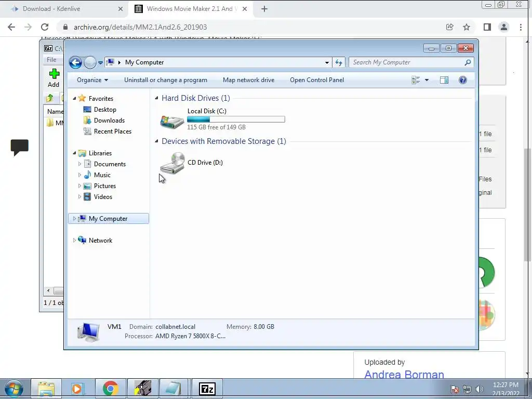
Task: Click Uninstall or change a program
Action: pyautogui.click(x=166, y=80)
